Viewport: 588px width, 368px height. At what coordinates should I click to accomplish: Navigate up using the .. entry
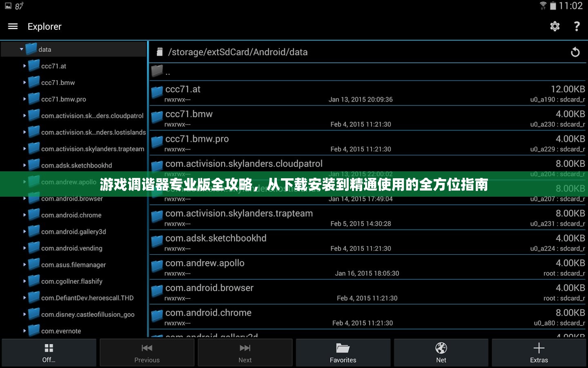pos(167,72)
